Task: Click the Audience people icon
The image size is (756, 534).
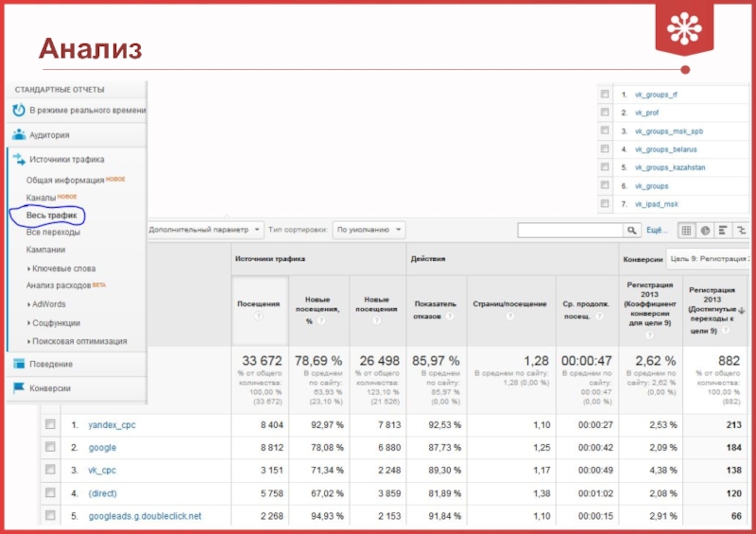Action: pyautogui.click(x=18, y=135)
